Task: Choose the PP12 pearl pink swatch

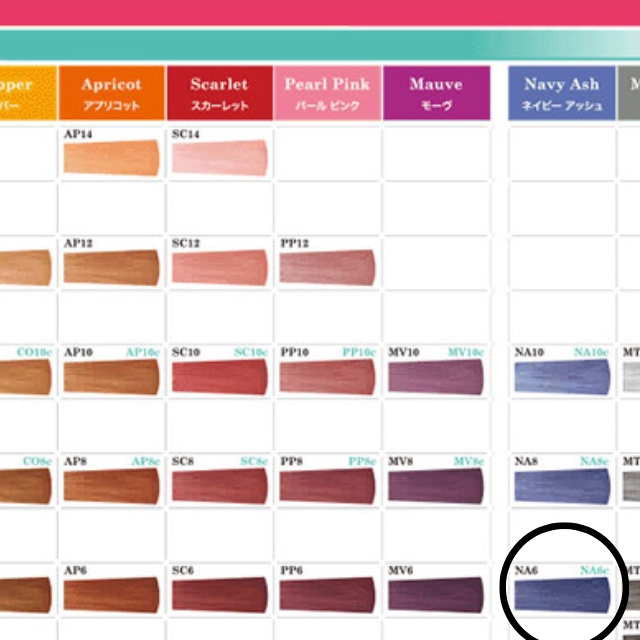Action: [x=327, y=267]
